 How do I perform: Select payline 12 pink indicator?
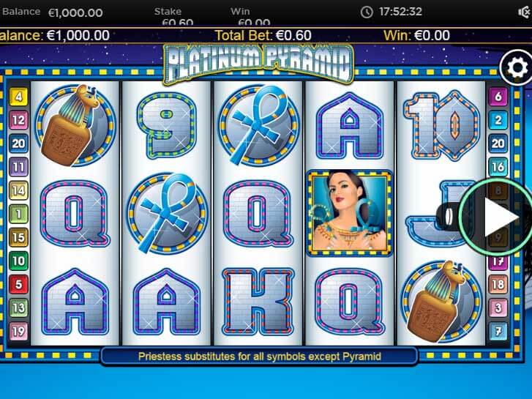pos(18,120)
